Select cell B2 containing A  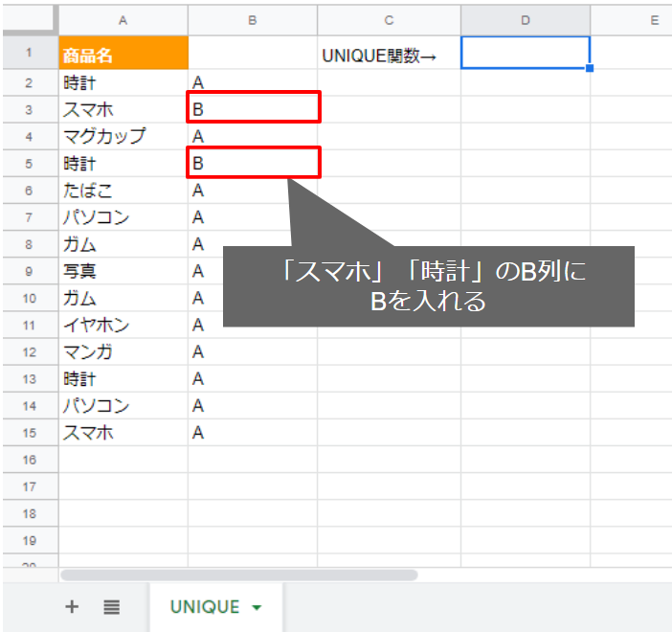coord(253,82)
